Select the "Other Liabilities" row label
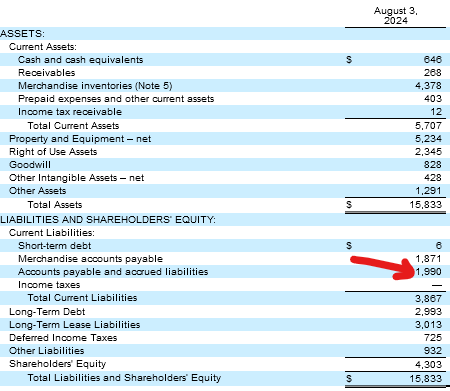This screenshot has height=391, width=450. point(46,351)
